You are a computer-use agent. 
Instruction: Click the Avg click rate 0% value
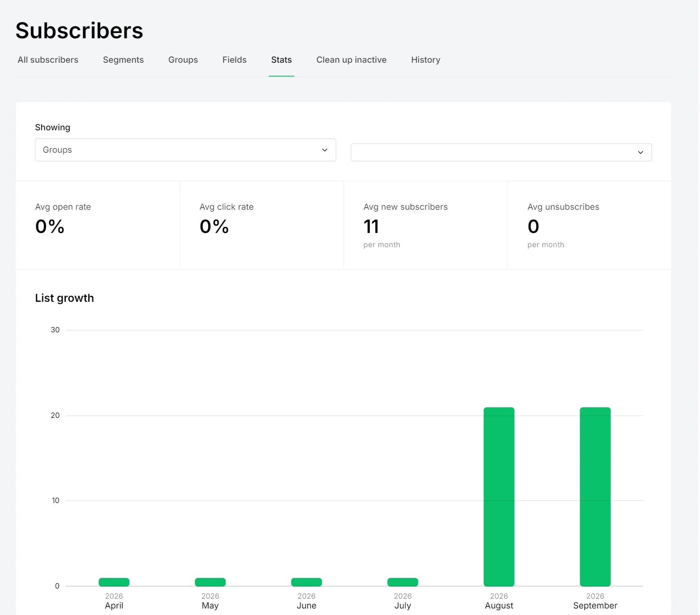click(214, 226)
